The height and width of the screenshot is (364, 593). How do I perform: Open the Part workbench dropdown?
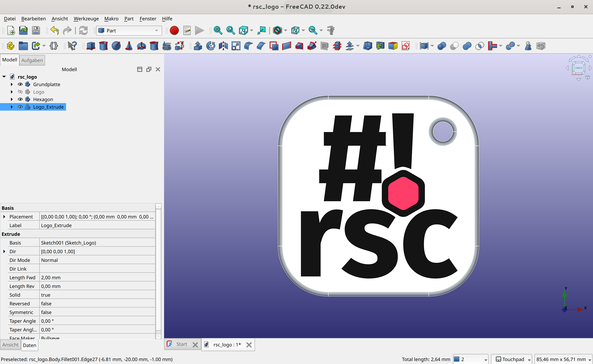pos(129,31)
